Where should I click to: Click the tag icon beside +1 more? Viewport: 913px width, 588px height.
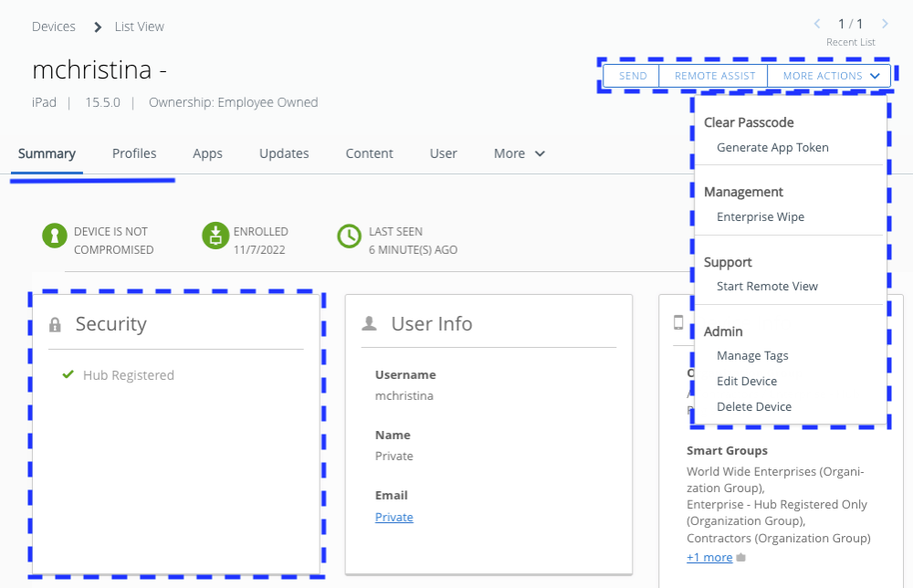(740, 557)
